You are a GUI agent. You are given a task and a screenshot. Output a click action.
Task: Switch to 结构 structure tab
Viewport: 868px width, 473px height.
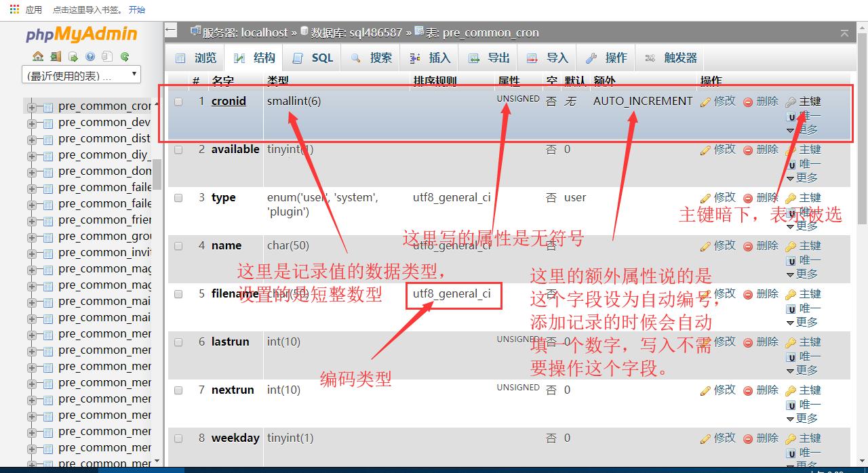(x=254, y=58)
